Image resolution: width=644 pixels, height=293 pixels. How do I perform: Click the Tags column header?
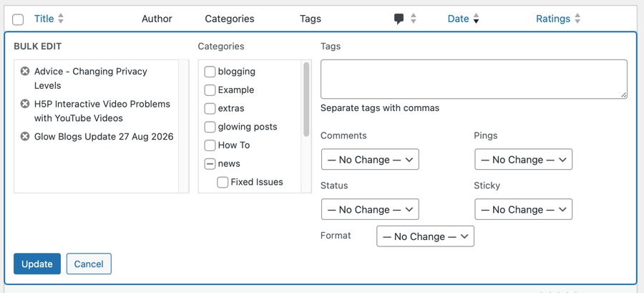(x=311, y=19)
